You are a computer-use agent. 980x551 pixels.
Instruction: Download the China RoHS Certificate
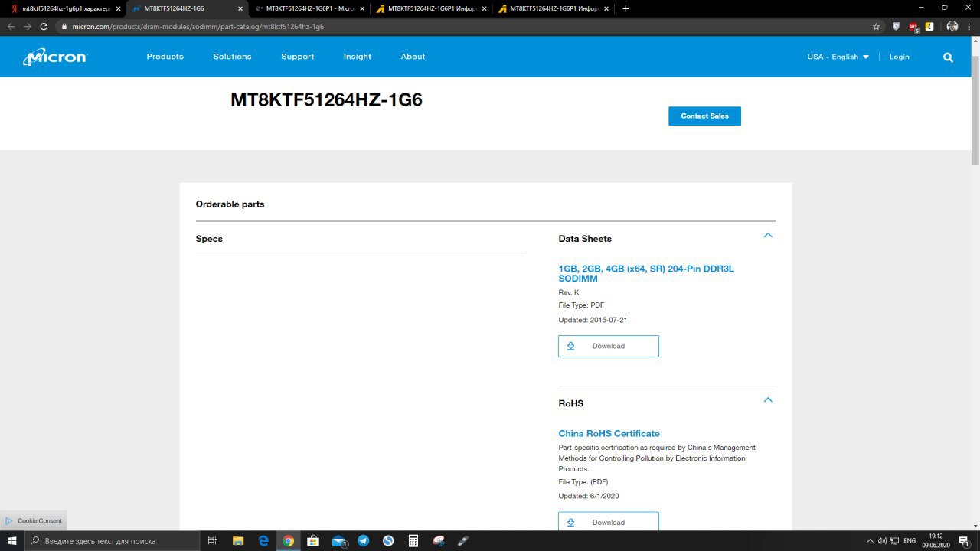pyautogui.click(x=609, y=521)
